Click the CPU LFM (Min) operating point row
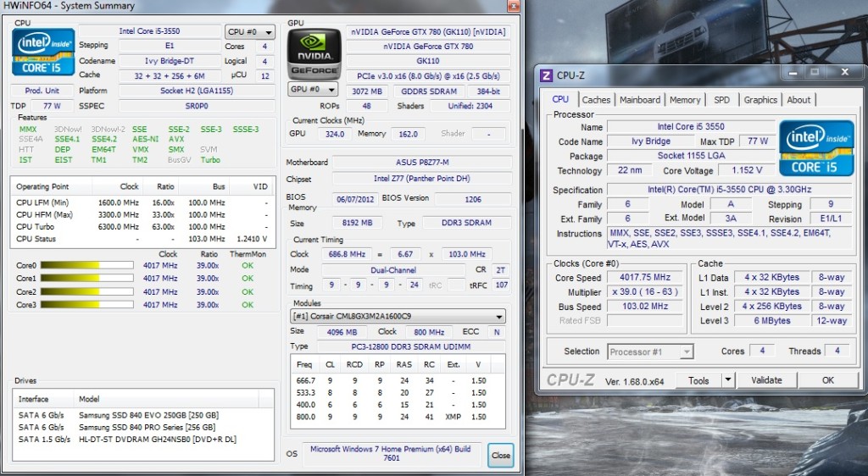Viewport: 868px width, 476px height. [142, 203]
